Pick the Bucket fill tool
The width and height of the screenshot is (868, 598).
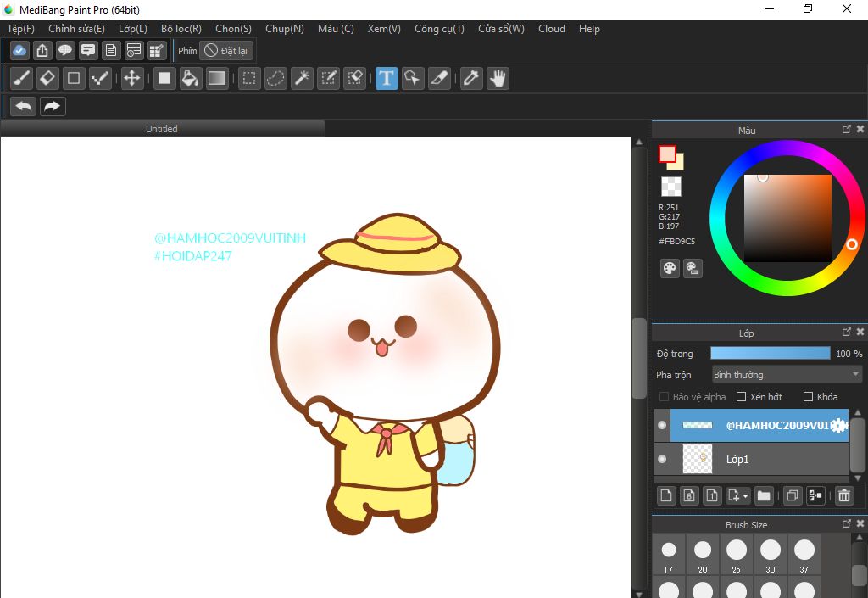(191, 79)
